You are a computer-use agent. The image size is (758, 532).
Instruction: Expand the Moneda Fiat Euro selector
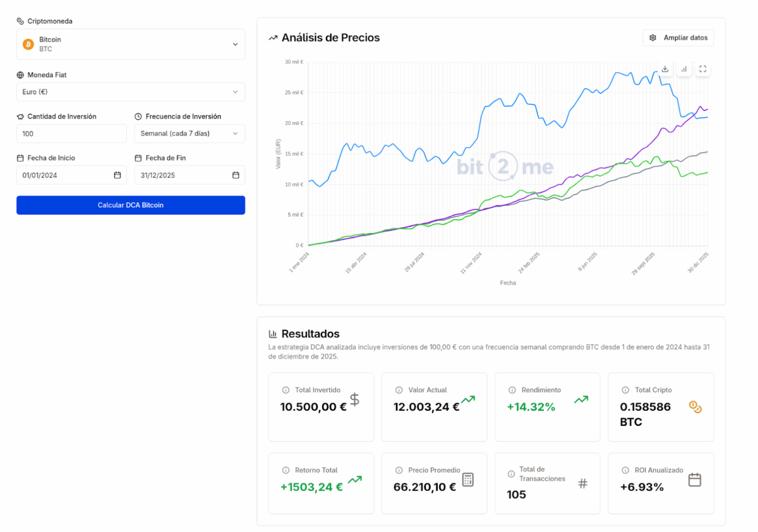tap(131, 92)
